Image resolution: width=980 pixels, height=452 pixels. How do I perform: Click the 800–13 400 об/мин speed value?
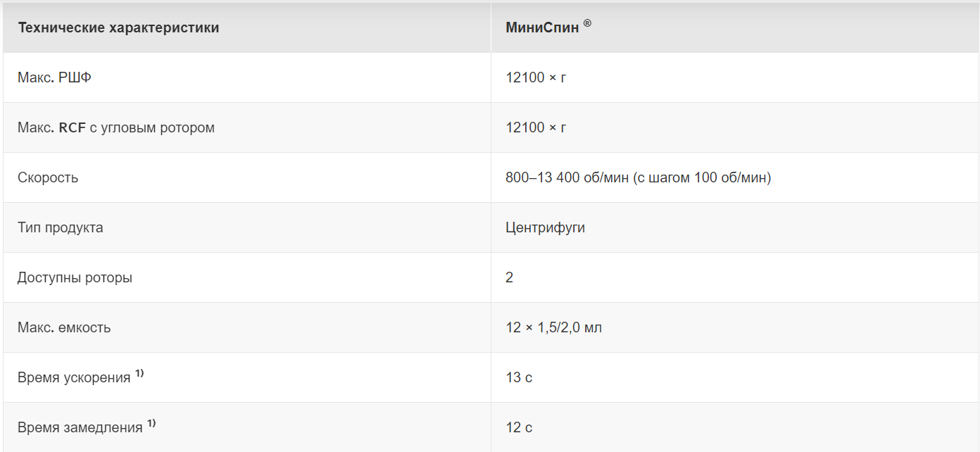[x=639, y=177]
